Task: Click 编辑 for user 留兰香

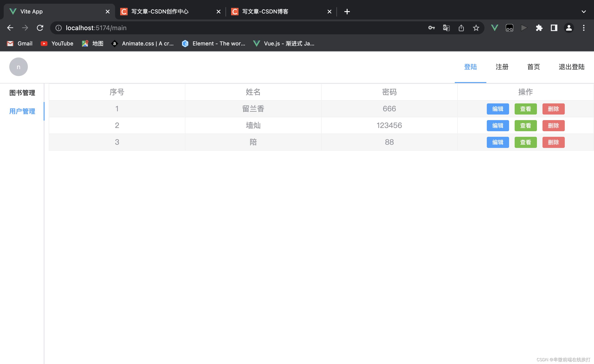Action: tap(497, 109)
